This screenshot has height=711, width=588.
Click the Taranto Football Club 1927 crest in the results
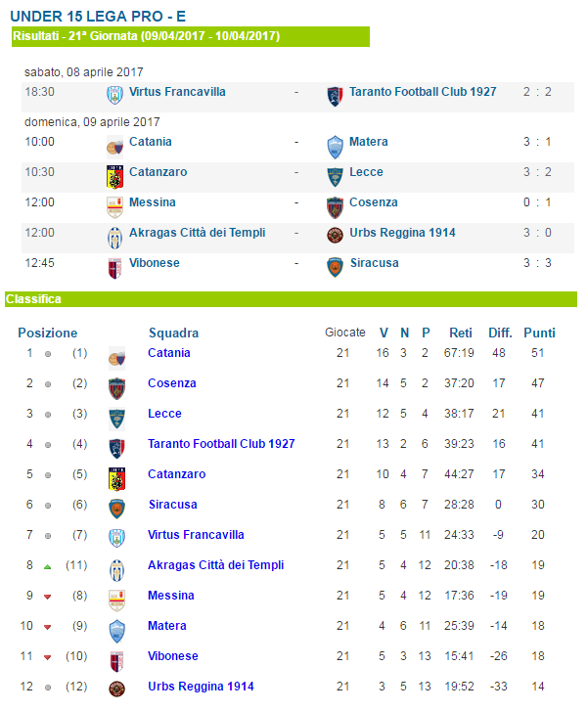335,97
